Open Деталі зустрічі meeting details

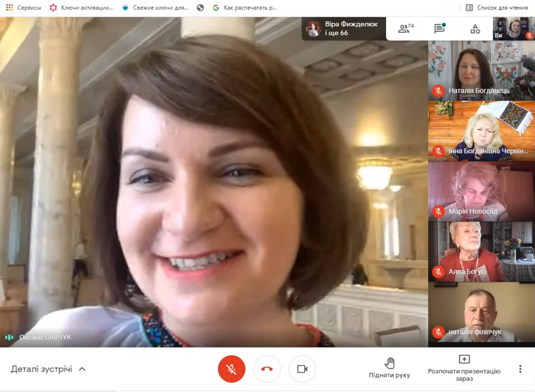click(42, 369)
